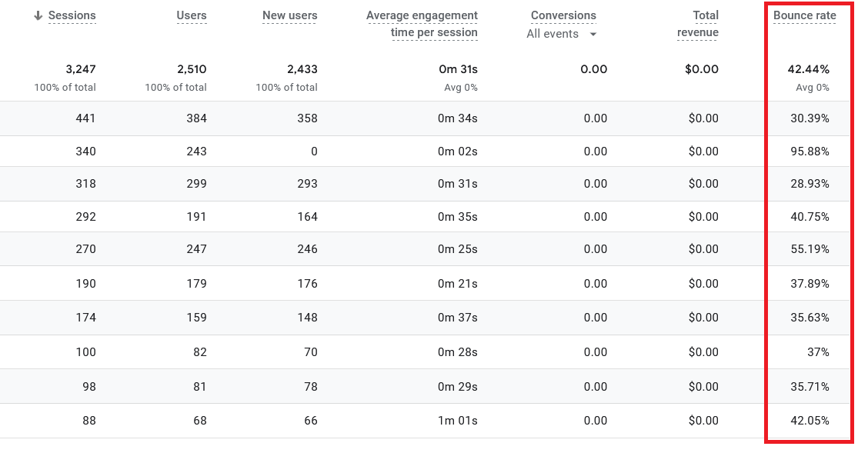Screen dimensions: 868x453
Task: Click the sort arrow beside Sessions
Action: [38, 16]
